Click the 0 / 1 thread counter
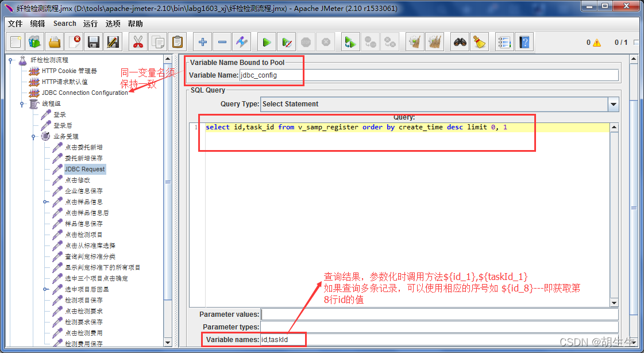The image size is (644, 353). (x=621, y=43)
